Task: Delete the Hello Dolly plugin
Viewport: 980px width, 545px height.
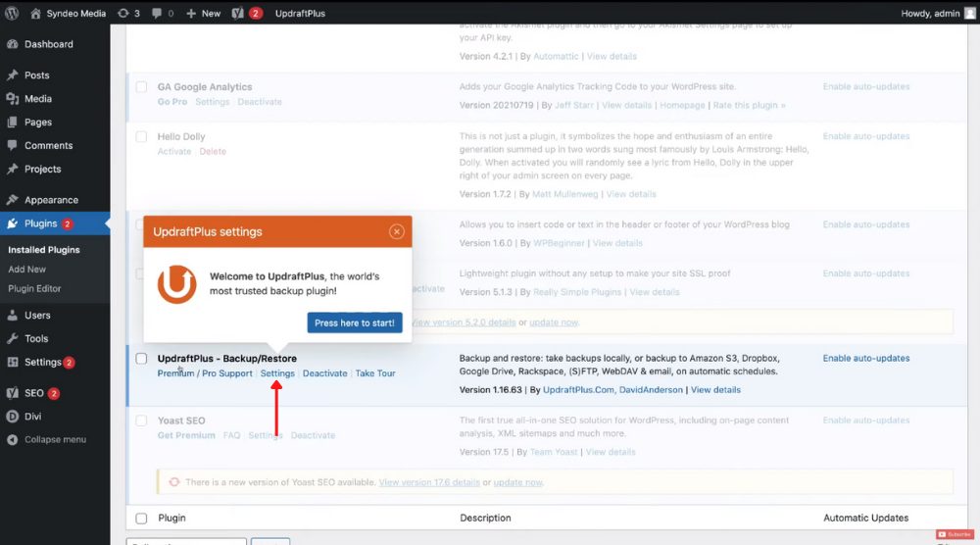Action: [213, 151]
